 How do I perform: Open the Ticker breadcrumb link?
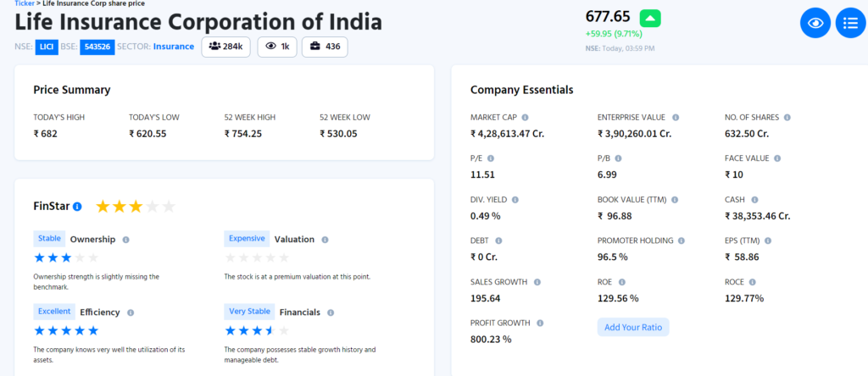tap(25, 3)
